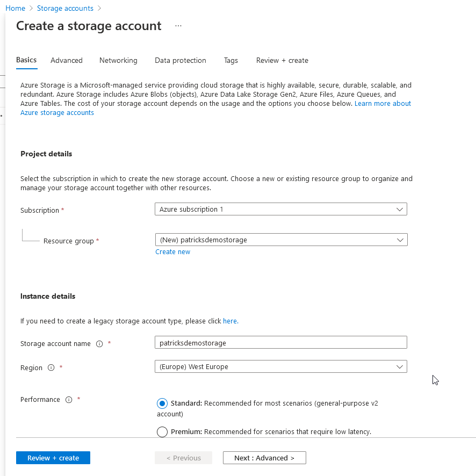Go to Home in the breadcrumb
The height and width of the screenshot is (476, 476).
pos(15,8)
